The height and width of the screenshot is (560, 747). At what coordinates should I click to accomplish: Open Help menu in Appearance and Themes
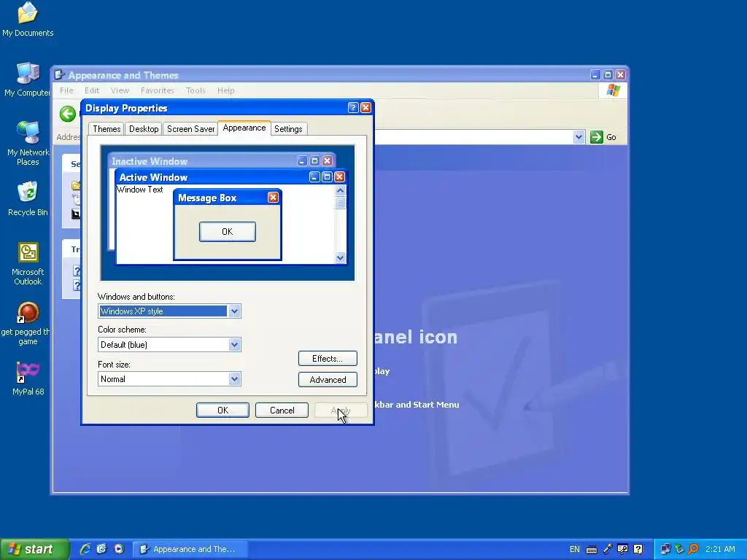coord(226,90)
